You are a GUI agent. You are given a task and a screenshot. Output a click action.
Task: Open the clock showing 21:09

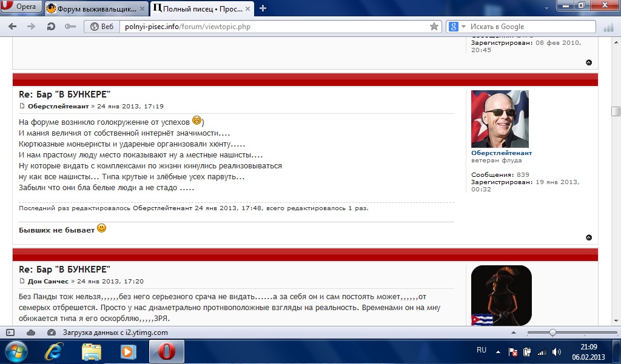[588, 352]
